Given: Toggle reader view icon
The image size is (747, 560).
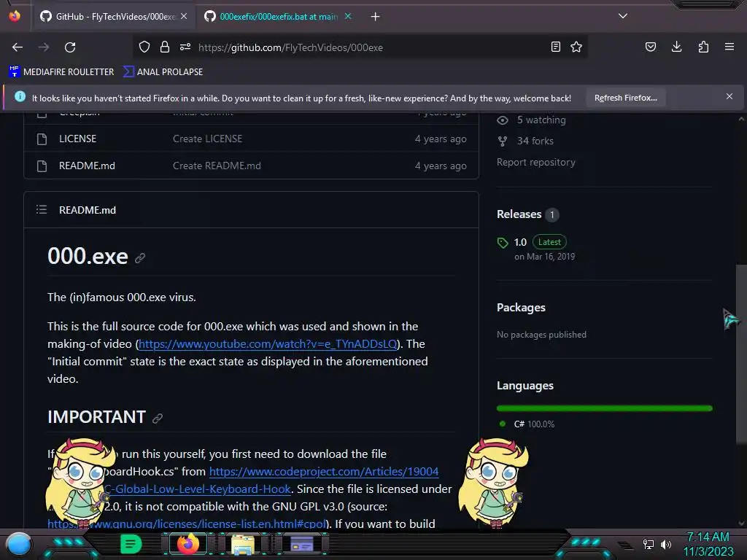Looking at the screenshot, I should coord(555,47).
